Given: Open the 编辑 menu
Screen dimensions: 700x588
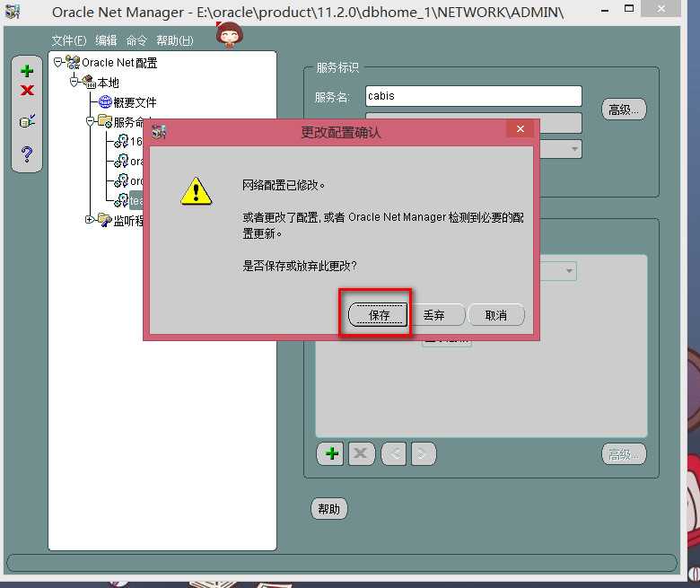Looking at the screenshot, I should point(106,40).
